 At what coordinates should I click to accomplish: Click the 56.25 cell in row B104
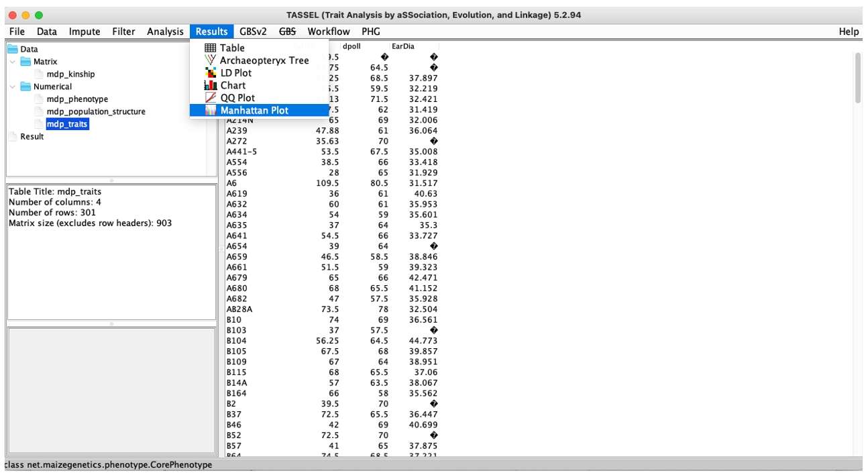click(x=327, y=341)
